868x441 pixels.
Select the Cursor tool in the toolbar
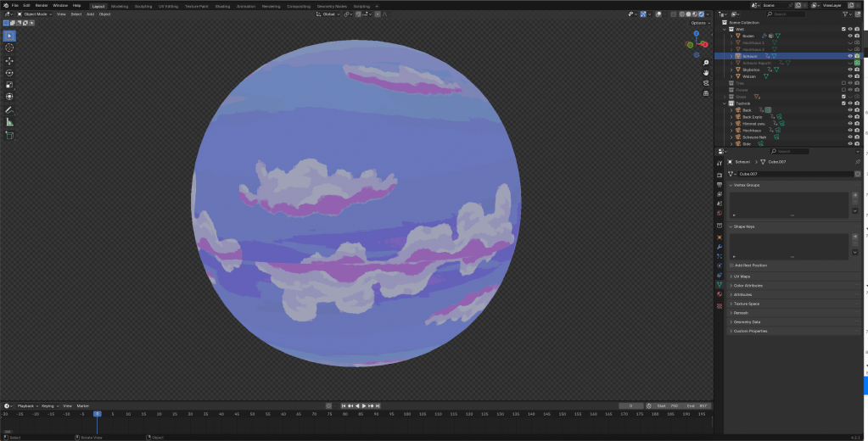[9, 47]
